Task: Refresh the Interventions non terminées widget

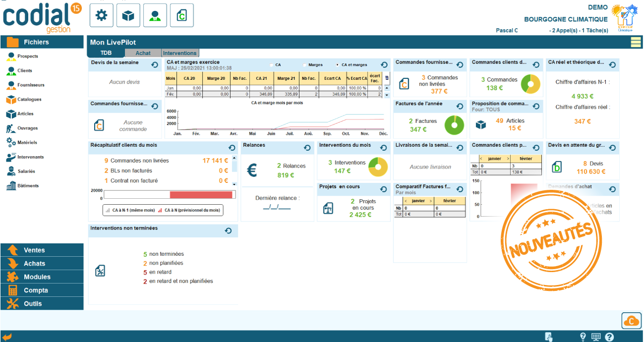Action: tap(228, 231)
